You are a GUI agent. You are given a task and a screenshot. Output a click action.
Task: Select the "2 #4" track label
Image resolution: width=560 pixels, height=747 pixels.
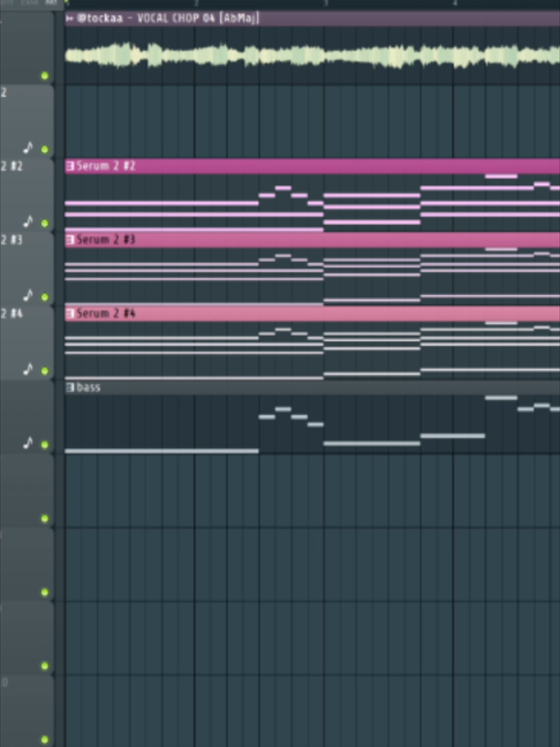pos(12,314)
